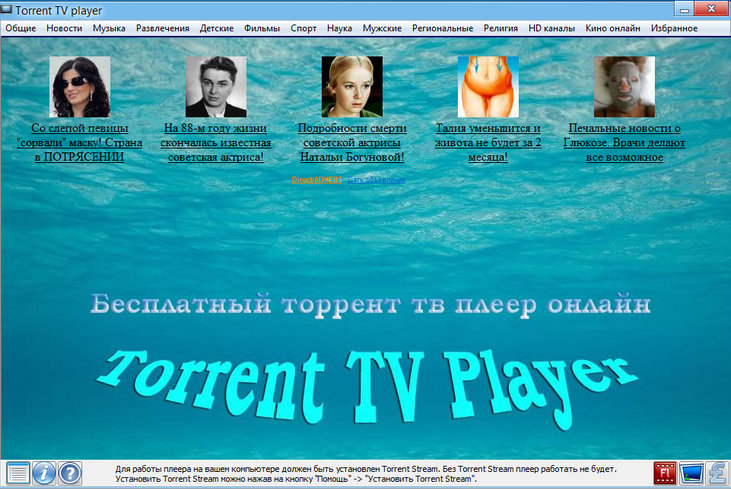Open link 'Со слепой певицы сорвали маску'
This screenshot has height=489, width=731.
(80, 142)
